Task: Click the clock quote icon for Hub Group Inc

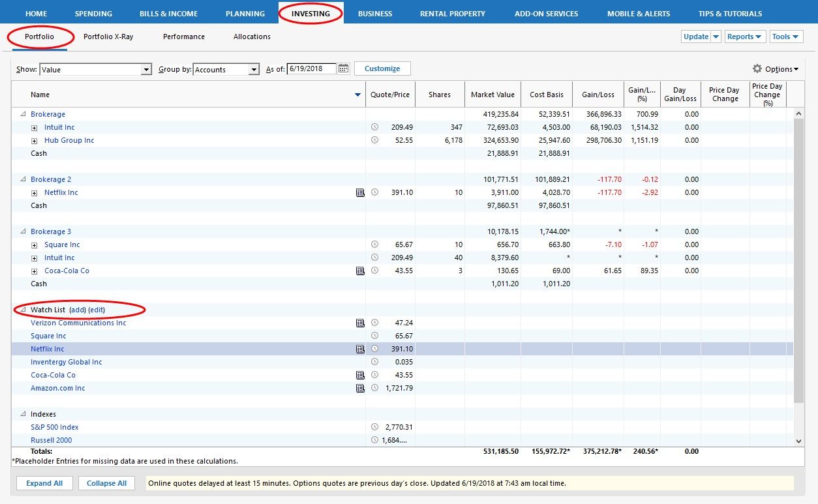Action: tap(374, 140)
